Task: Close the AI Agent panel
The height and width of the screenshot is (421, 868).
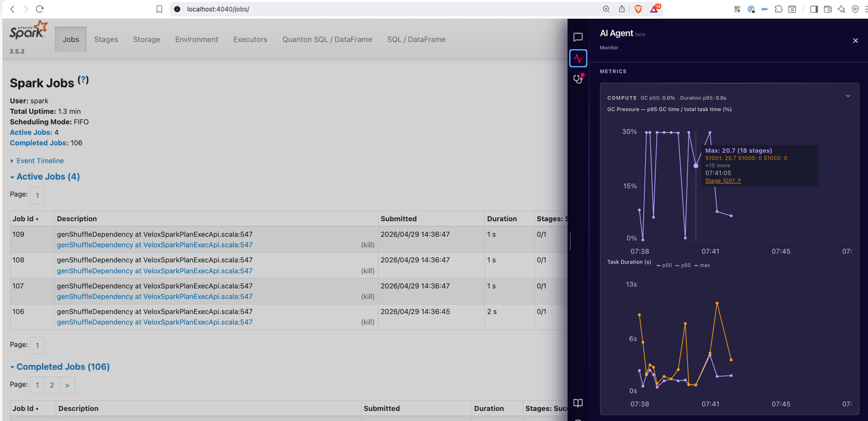Action: (x=856, y=41)
